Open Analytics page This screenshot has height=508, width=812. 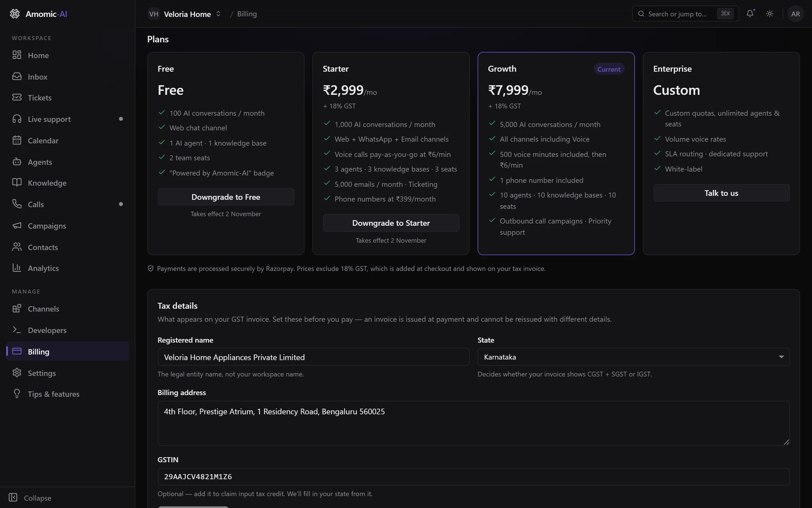pyautogui.click(x=68, y=268)
